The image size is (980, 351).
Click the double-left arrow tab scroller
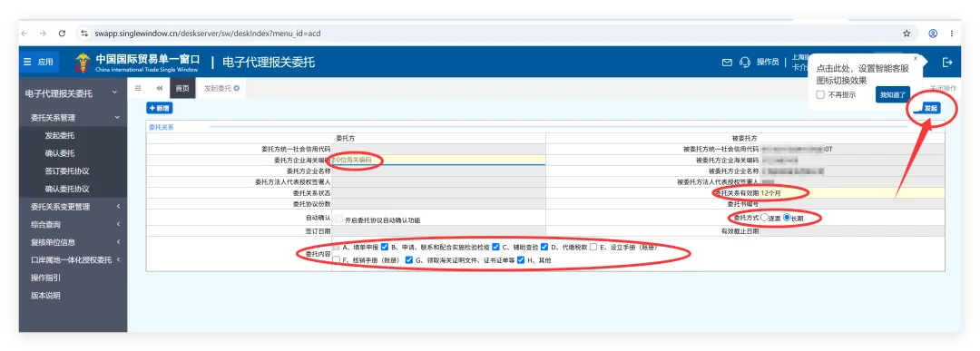pos(160,88)
